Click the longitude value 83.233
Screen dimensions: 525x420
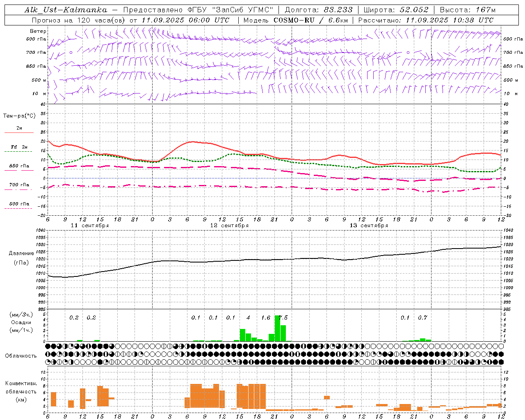[x=338, y=10]
